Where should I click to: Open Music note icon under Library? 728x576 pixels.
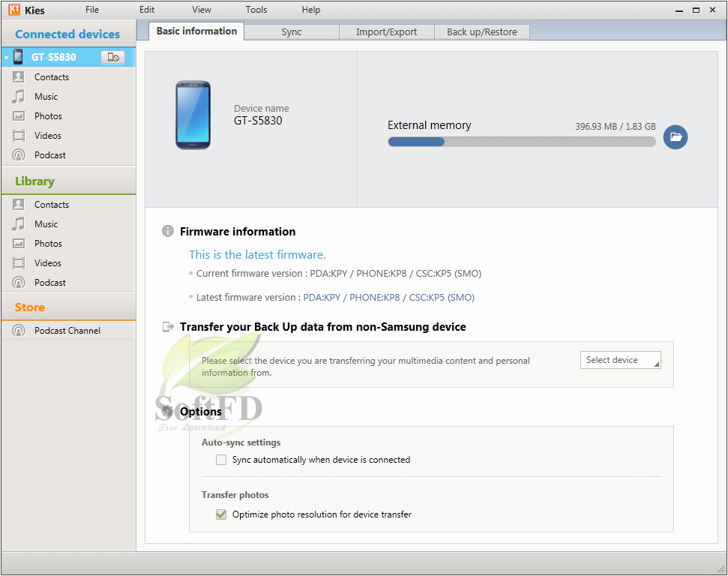click(19, 224)
